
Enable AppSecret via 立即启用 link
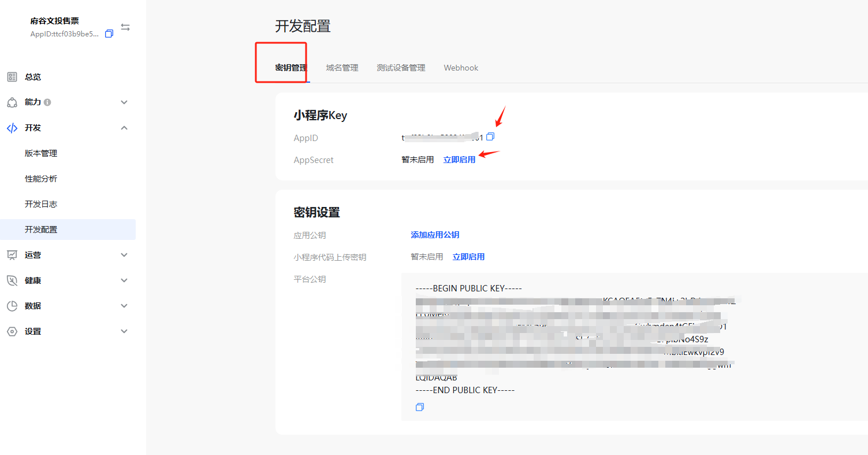tap(459, 160)
